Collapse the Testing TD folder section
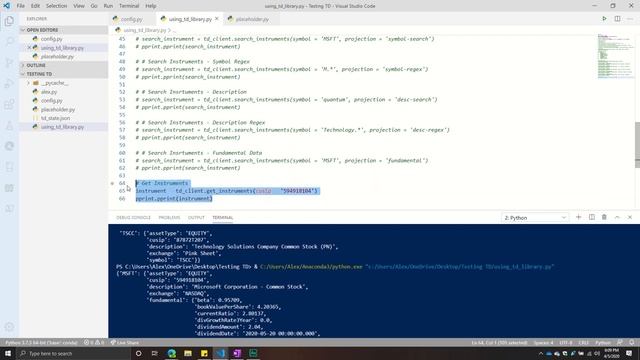 (x=64, y=74)
